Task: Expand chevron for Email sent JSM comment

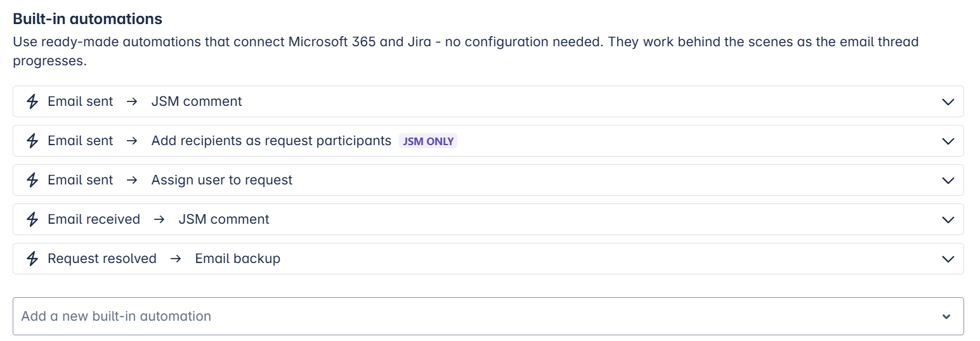Action: tap(948, 101)
